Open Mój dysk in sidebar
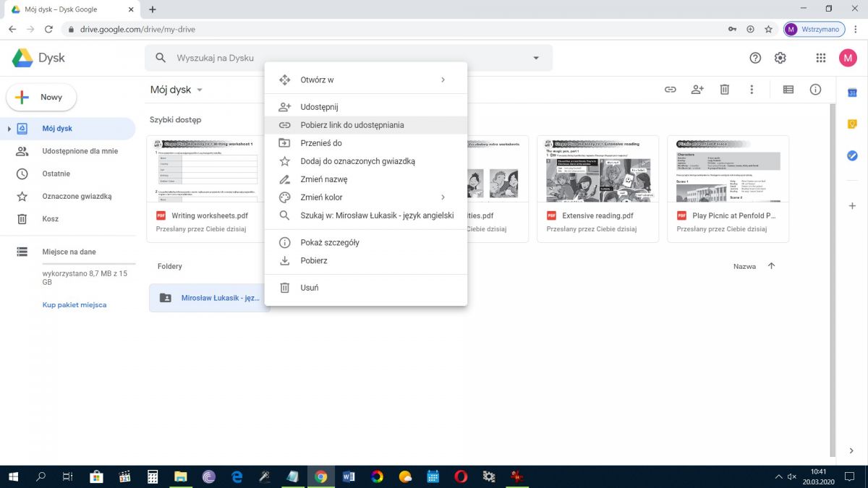This screenshot has width=868, height=488. [68, 129]
